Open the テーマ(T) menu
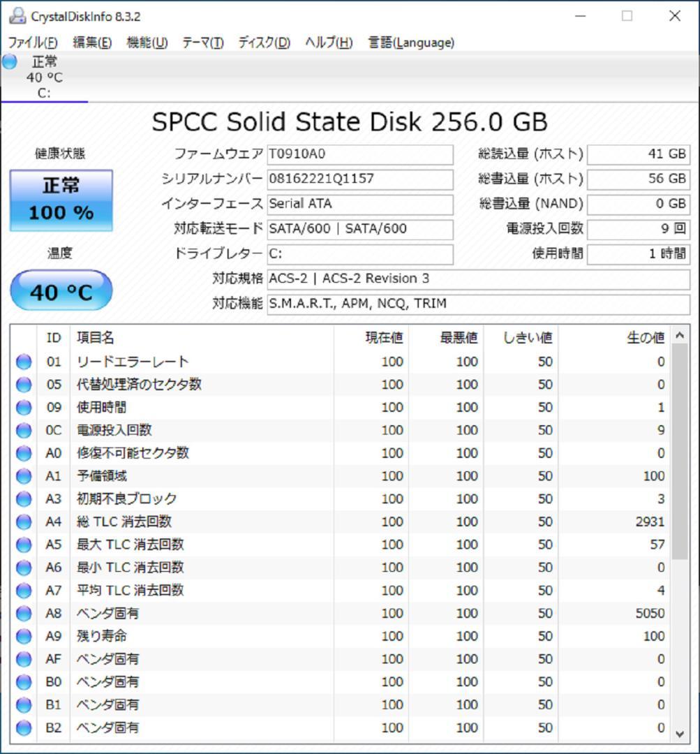The height and width of the screenshot is (754, 700). point(202,43)
